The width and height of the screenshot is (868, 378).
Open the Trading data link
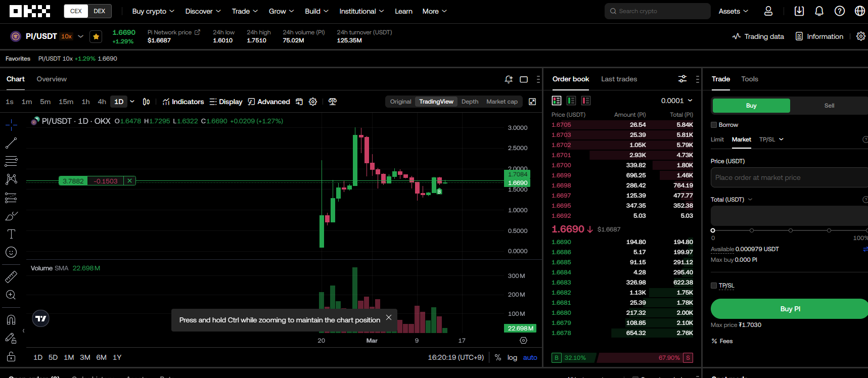point(758,36)
